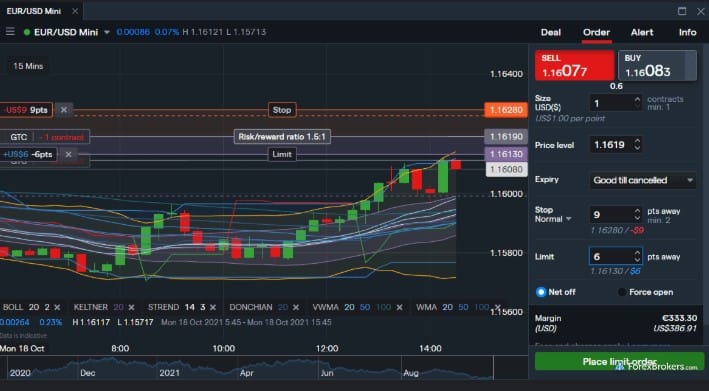Switch to the Info tab
The image size is (709, 391).
687,32
